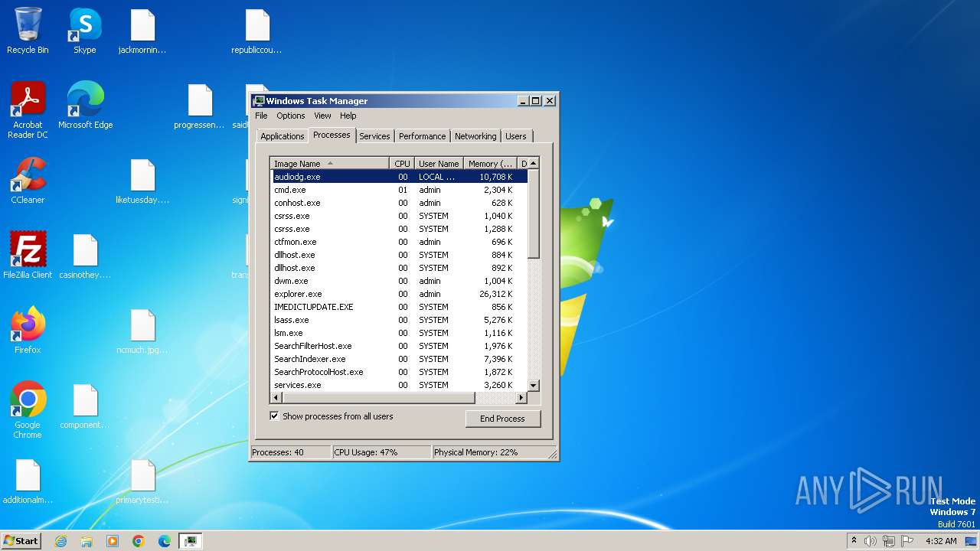The width and height of the screenshot is (980, 551).
Task: Launch FileZilla Client shortcut
Action: click(28, 256)
